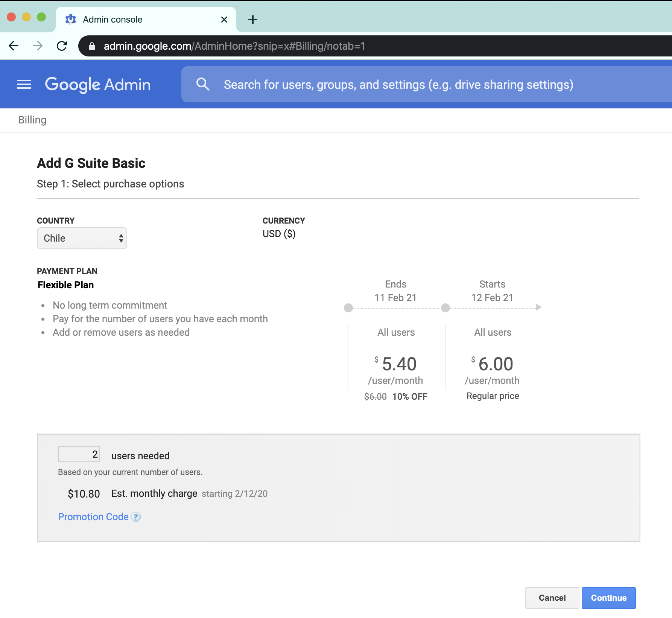Click 'No long term commitment' bullet

pos(110,305)
